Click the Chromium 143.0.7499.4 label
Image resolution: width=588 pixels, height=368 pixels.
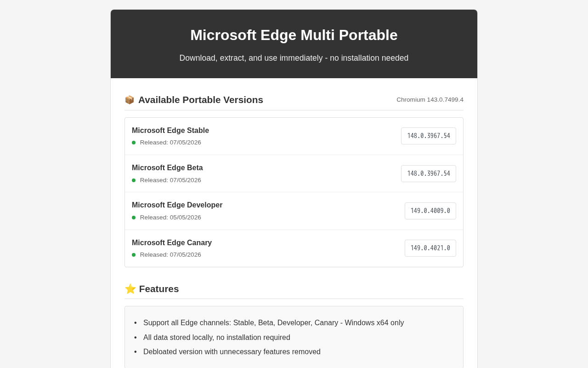[430, 100]
